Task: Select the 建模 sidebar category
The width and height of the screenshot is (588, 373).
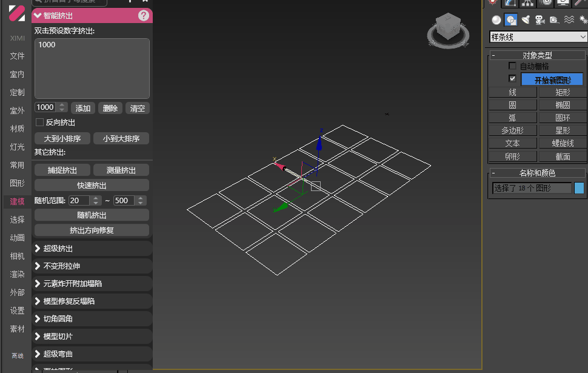Action: coord(17,201)
